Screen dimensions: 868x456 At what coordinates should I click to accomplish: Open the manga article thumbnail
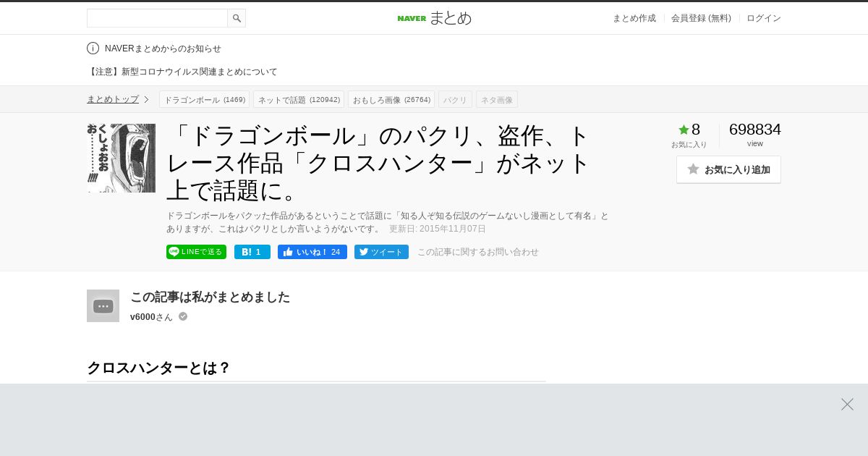(121, 158)
